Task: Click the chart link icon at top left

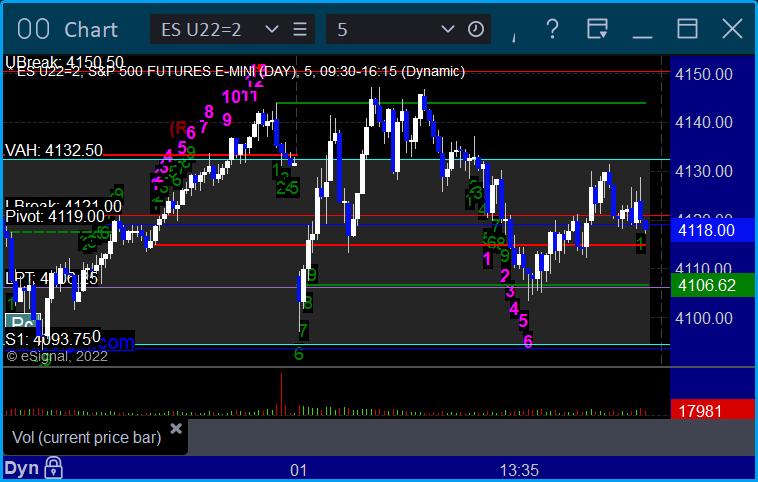Action: [33, 29]
